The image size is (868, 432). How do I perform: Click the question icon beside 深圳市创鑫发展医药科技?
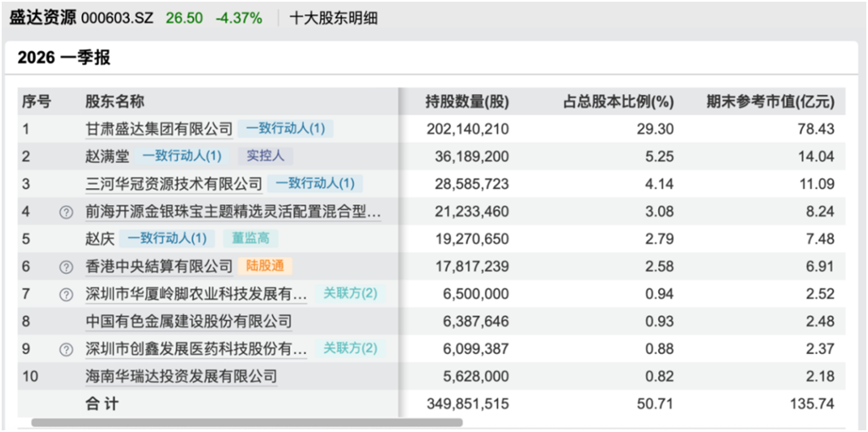[66, 349]
